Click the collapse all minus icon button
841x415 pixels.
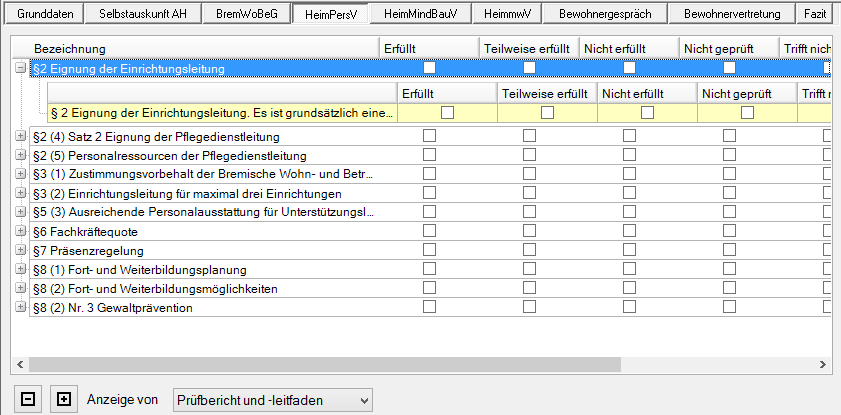point(28,399)
